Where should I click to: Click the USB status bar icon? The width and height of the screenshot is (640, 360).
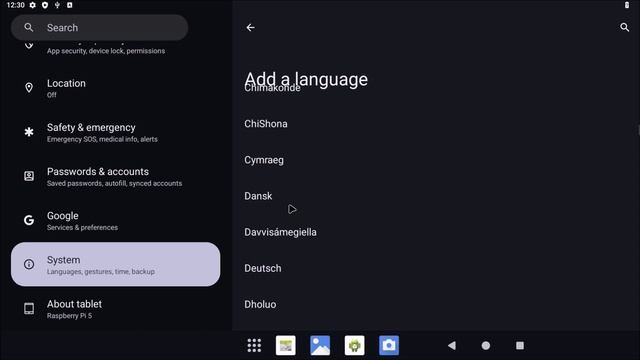click(x=57, y=5)
